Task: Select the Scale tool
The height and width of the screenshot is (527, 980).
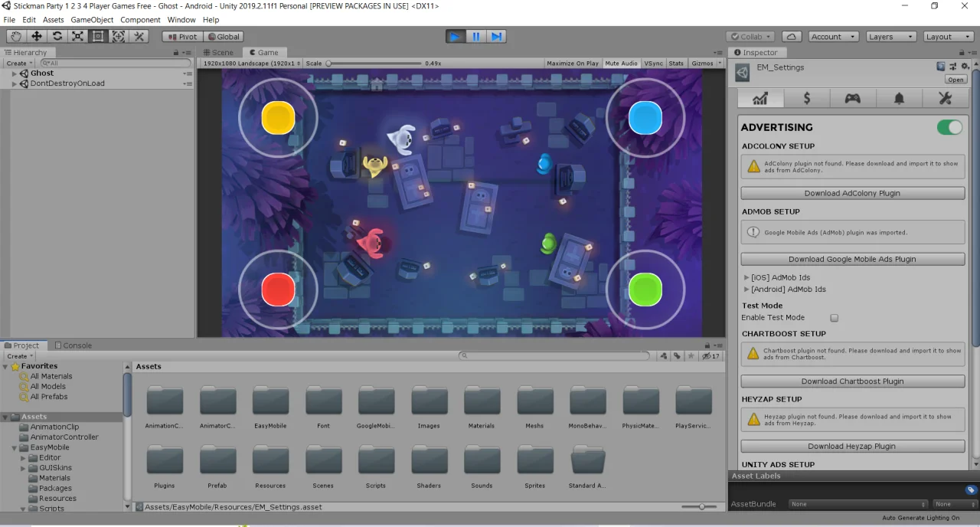Action: coord(77,36)
